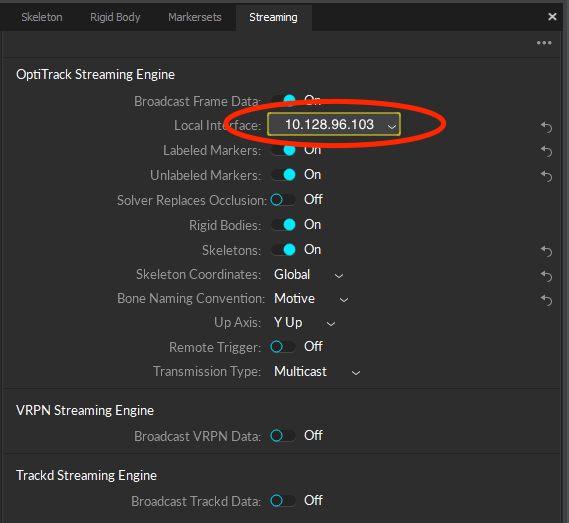Open the three-dot options menu

(x=544, y=43)
